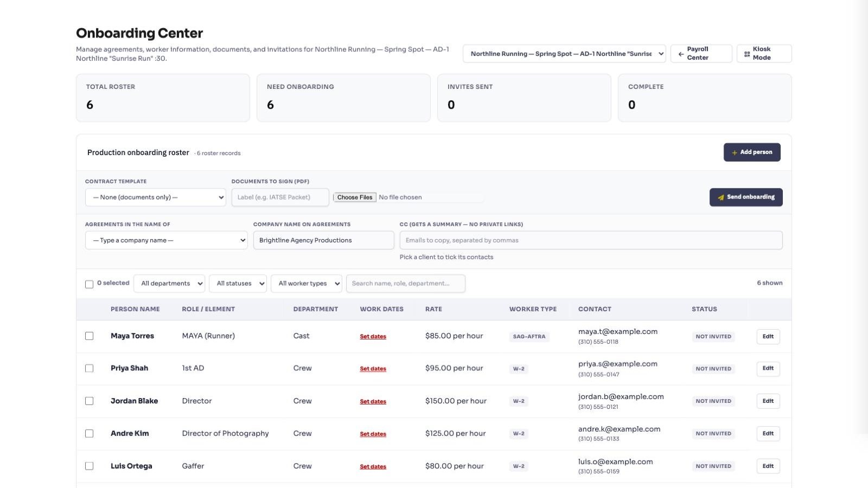Screen dimensions: 868x488
Task: Open the production selector dropdown
Action: pos(564,54)
